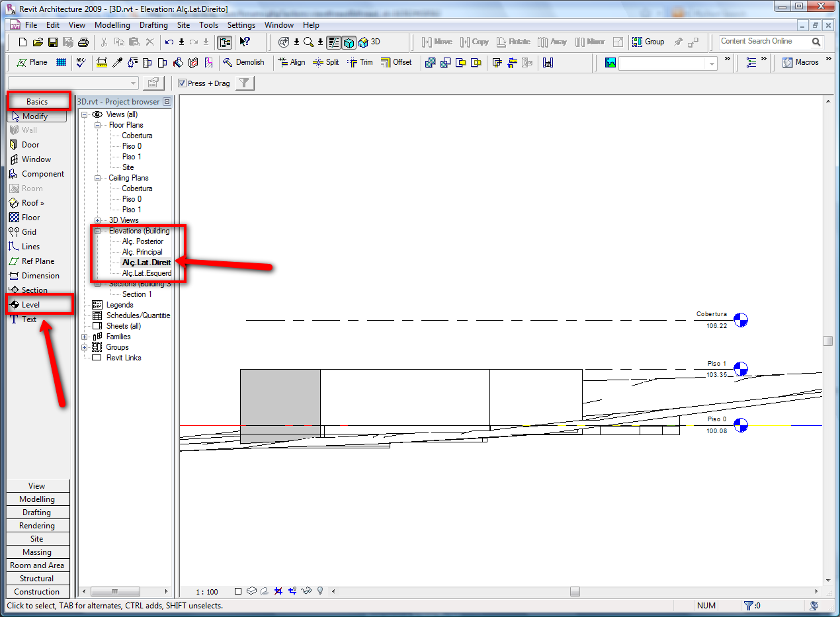Viewport: 840px width, 617px height.
Task: Open the Drafting menu
Action: click(x=153, y=25)
